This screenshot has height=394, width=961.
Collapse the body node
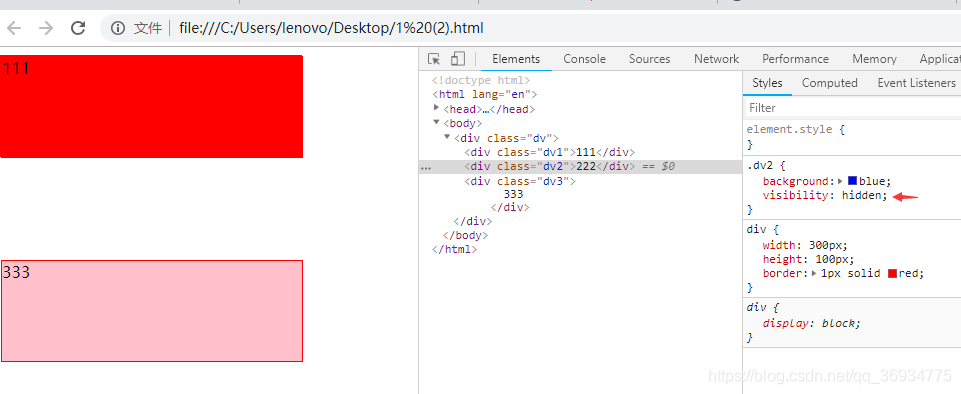pos(436,123)
